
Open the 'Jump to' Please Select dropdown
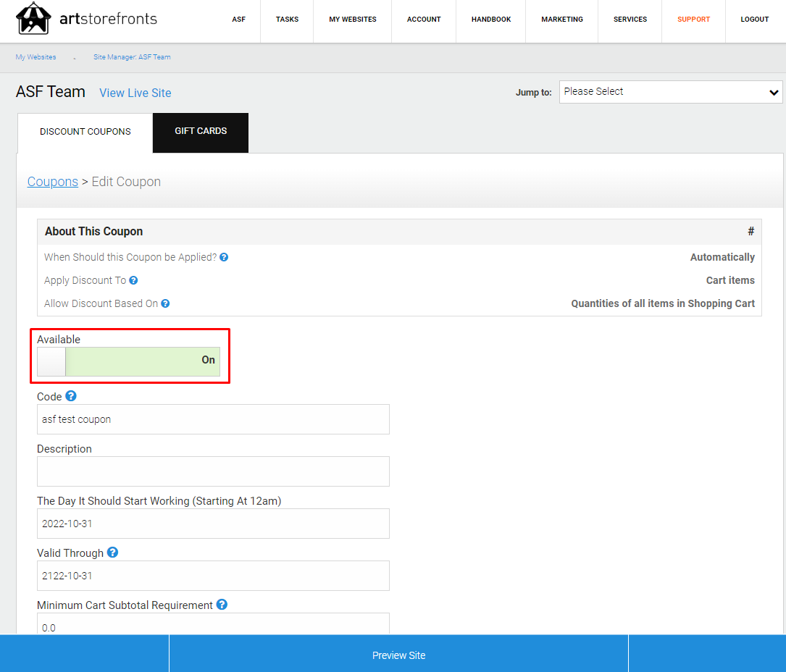click(669, 92)
